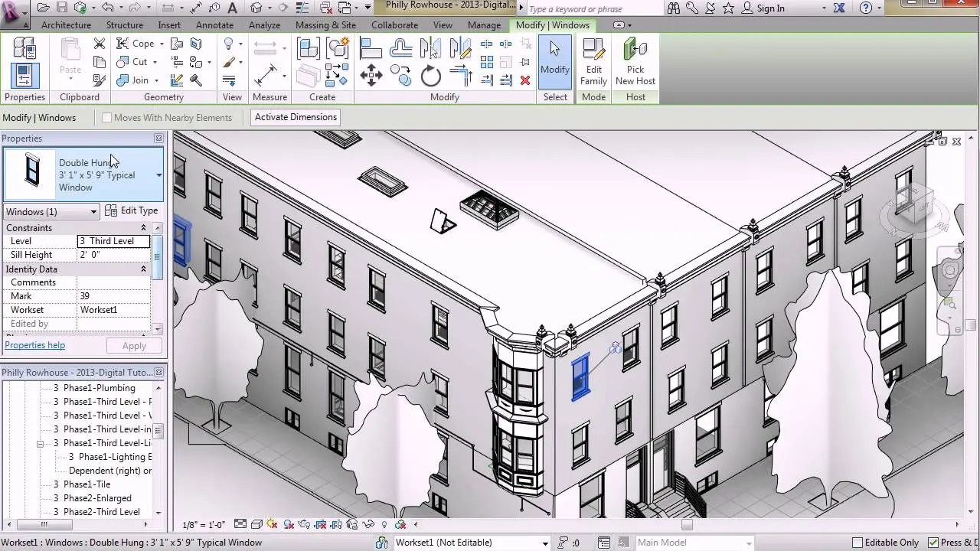Image resolution: width=980 pixels, height=551 pixels.
Task: Click the Aligned Dimension measure tool
Action: coord(266,74)
